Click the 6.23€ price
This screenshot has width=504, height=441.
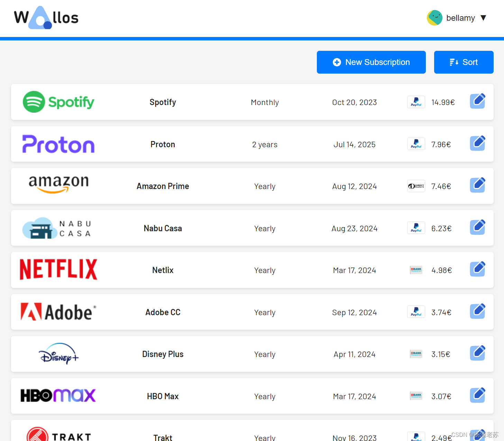click(x=441, y=228)
